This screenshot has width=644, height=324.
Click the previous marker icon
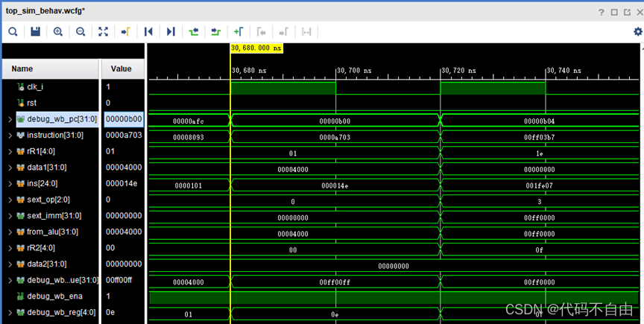coord(261,31)
